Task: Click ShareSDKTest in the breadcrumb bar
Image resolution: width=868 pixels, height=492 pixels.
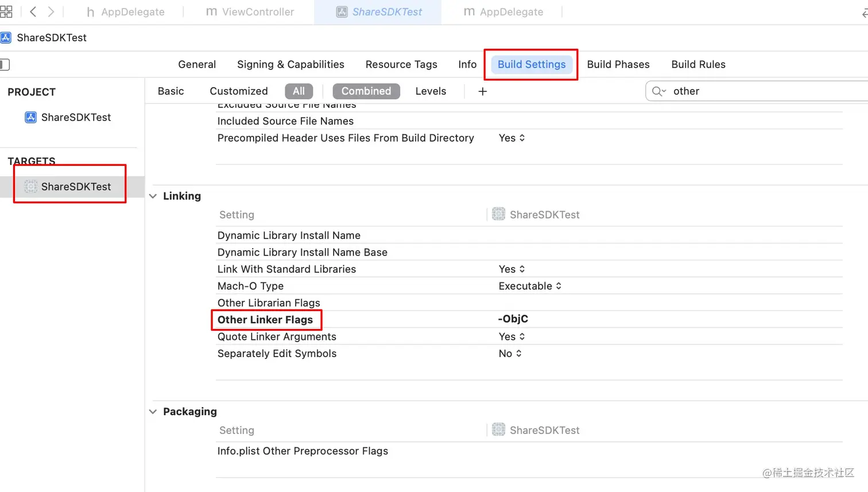Action: tap(52, 38)
